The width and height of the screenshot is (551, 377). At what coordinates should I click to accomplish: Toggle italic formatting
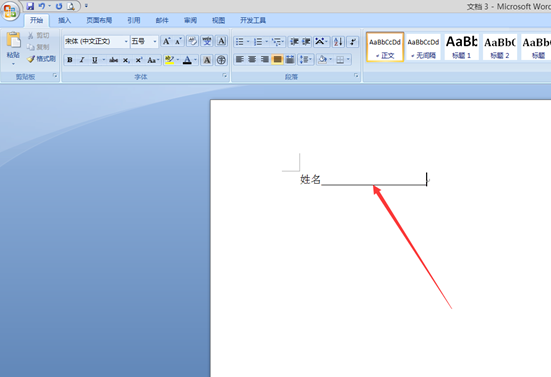click(82, 60)
